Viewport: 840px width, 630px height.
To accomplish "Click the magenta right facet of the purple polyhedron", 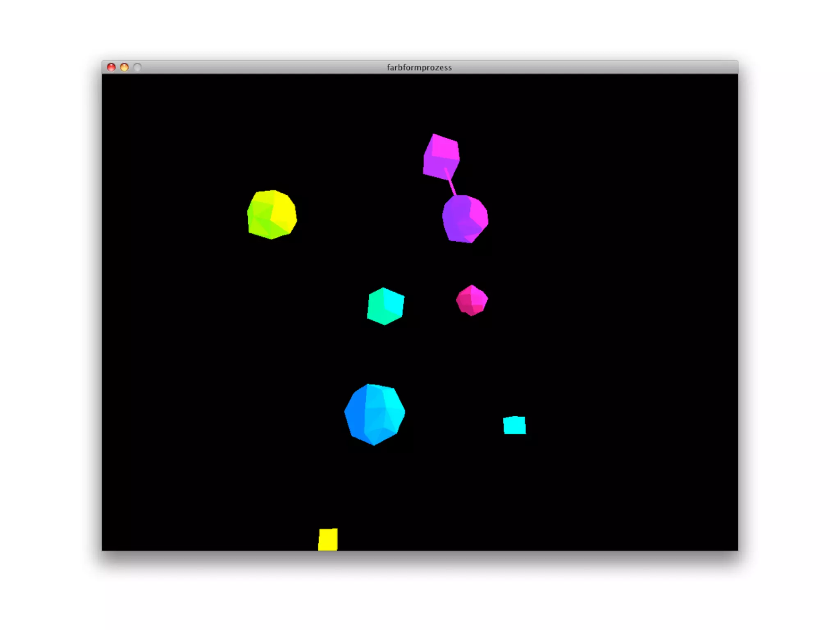I will (x=478, y=213).
